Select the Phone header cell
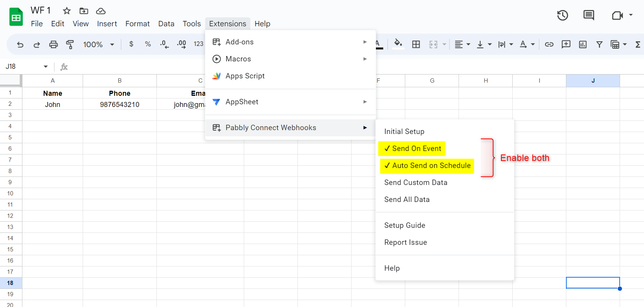 point(120,93)
